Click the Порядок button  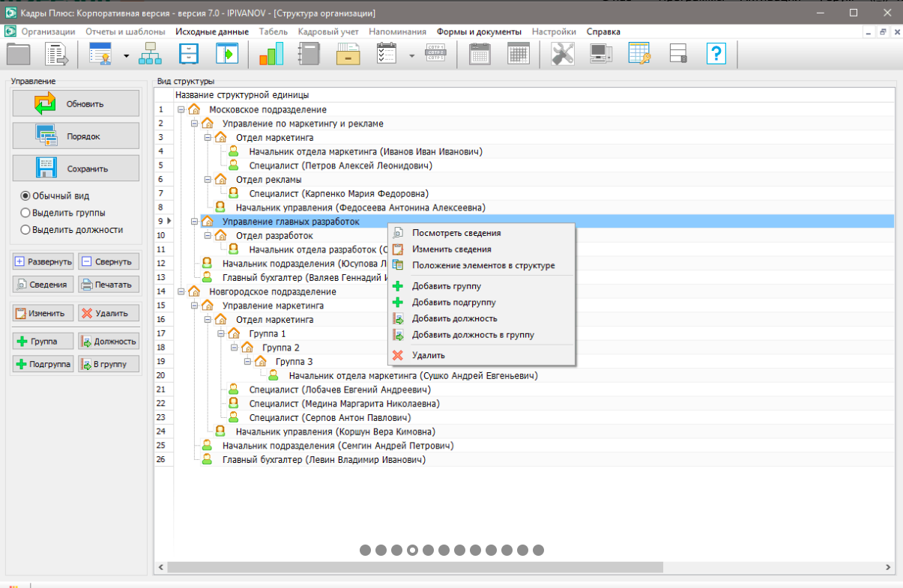(x=76, y=136)
